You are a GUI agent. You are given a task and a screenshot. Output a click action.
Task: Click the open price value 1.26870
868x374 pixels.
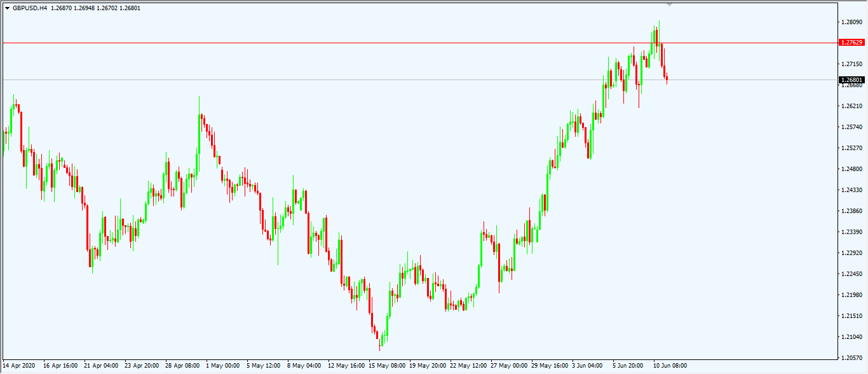click(x=61, y=8)
